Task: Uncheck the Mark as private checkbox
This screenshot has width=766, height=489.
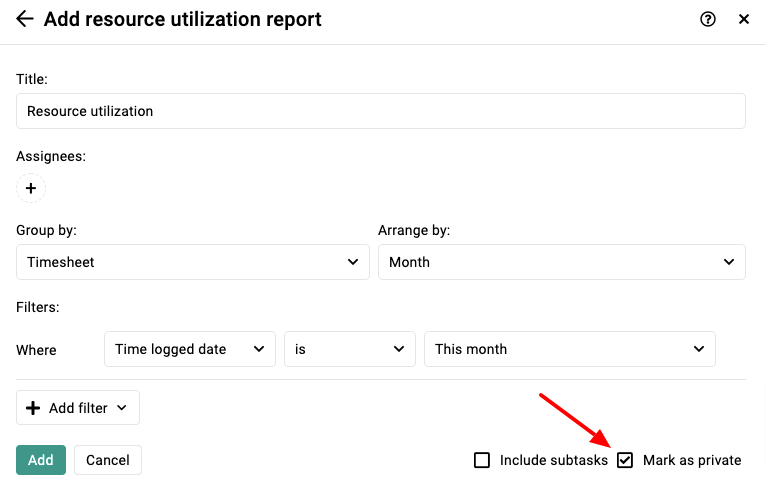Action: tap(625, 460)
